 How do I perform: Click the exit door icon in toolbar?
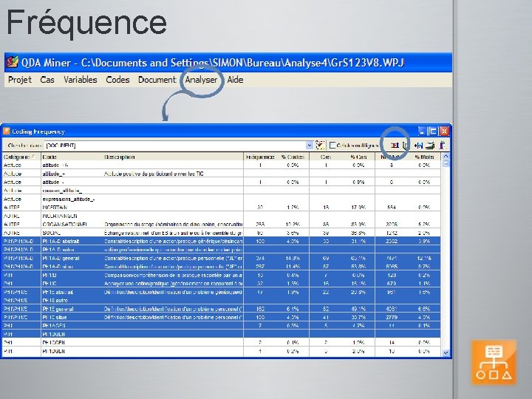(443, 146)
